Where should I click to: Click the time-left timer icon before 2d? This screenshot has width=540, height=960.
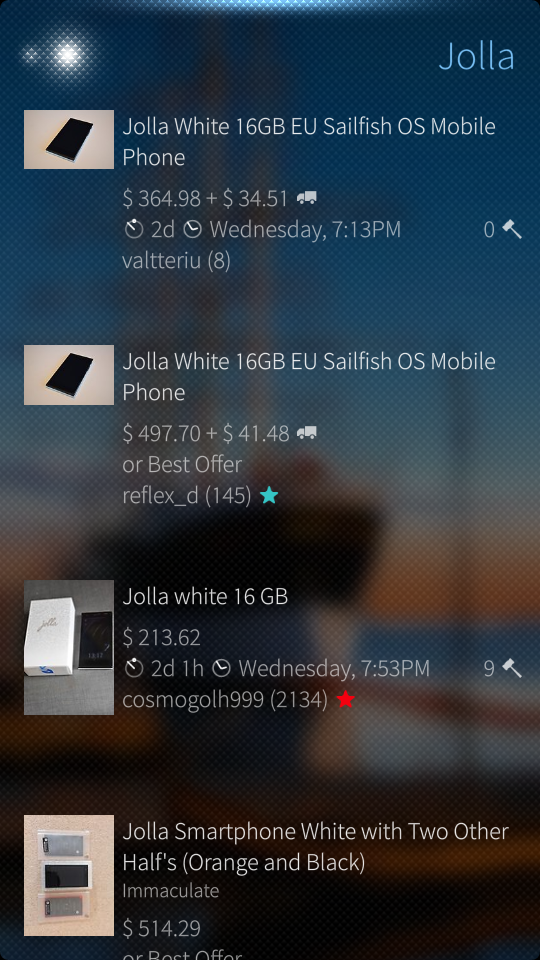tap(133, 230)
